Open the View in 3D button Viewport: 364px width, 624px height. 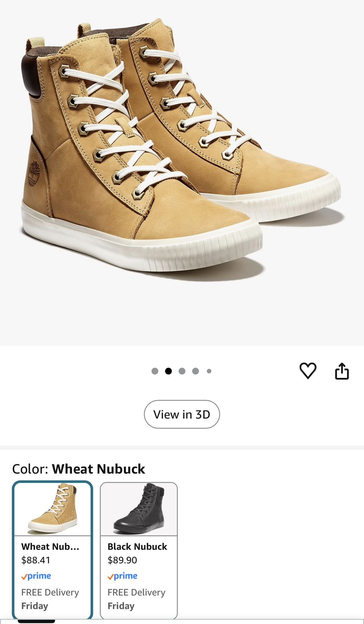coord(182,414)
